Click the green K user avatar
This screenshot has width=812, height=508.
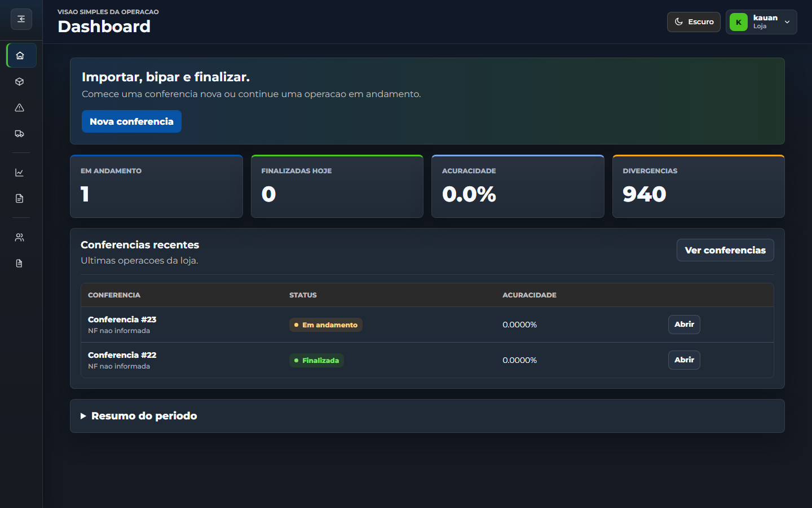(x=739, y=22)
